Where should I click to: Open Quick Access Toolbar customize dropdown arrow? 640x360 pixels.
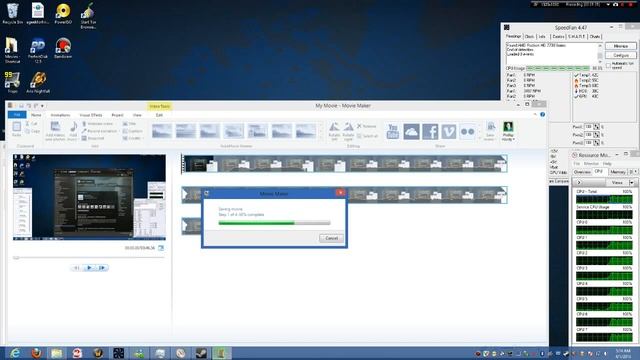(x=42, y=106)
